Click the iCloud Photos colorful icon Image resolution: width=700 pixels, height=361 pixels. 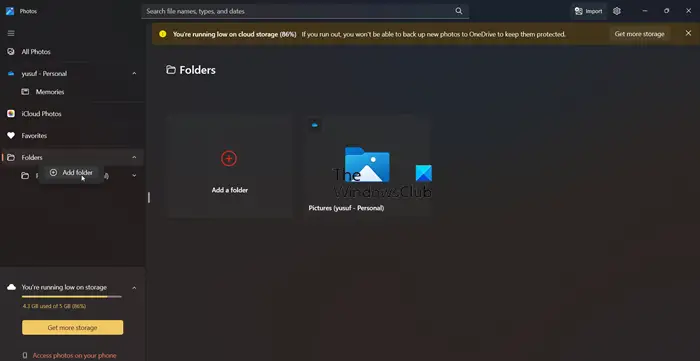pyautogui.click(x=11, y=114)
